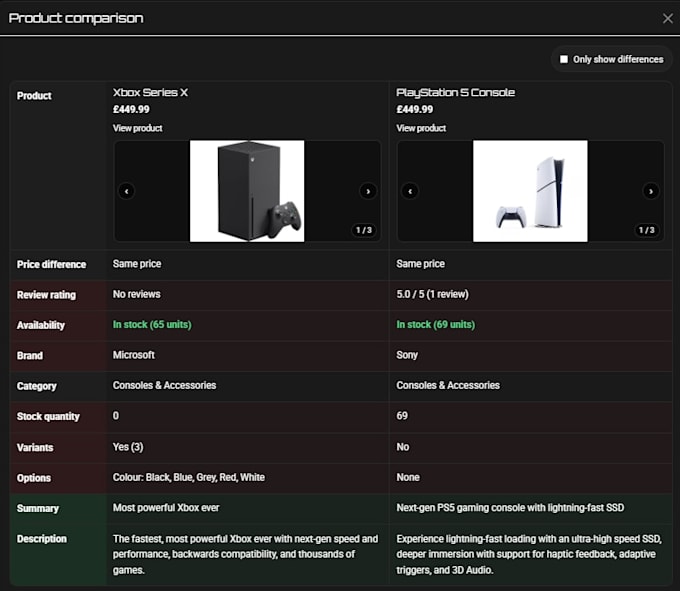Click the Xbox Series X £449.99 price
The width and height of the screenshot is (680, 591).
point(131,109)
